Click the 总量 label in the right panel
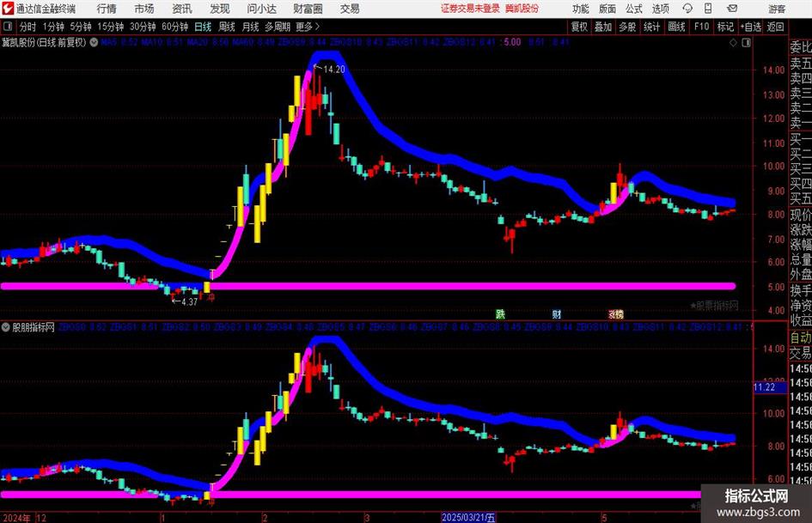Screen dimensions: 812x523 click(801, 259)
